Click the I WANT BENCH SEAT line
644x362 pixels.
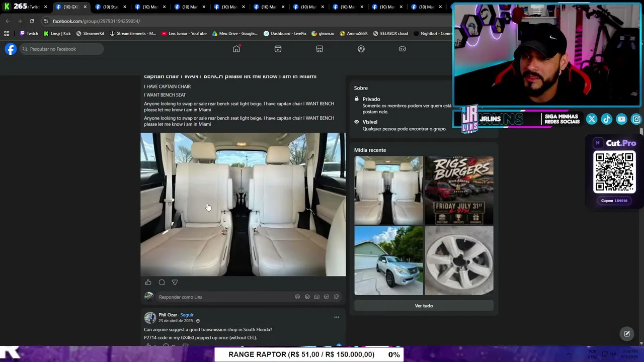point(165,95)
